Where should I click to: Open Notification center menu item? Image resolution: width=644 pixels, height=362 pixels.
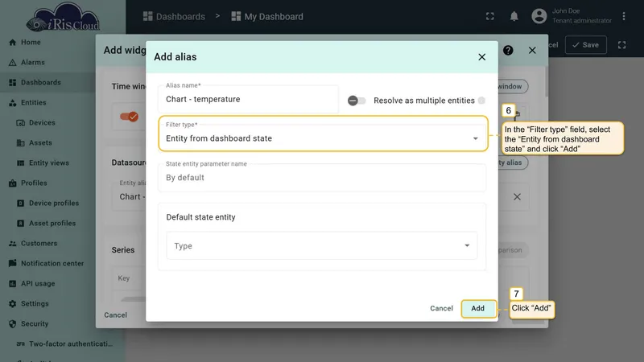point(52,264)
